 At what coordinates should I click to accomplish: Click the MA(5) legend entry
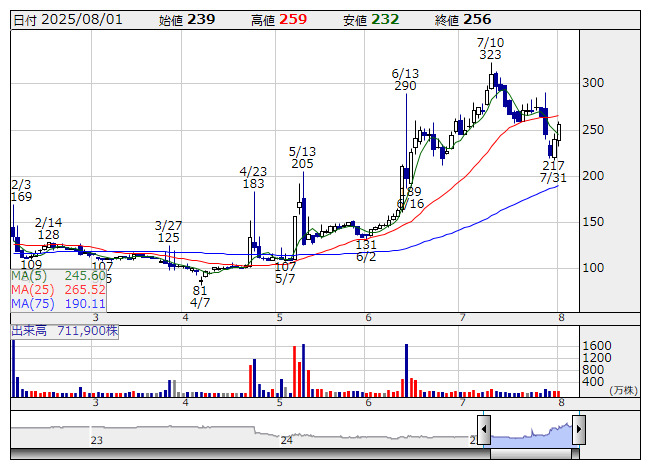coord(58,276)
